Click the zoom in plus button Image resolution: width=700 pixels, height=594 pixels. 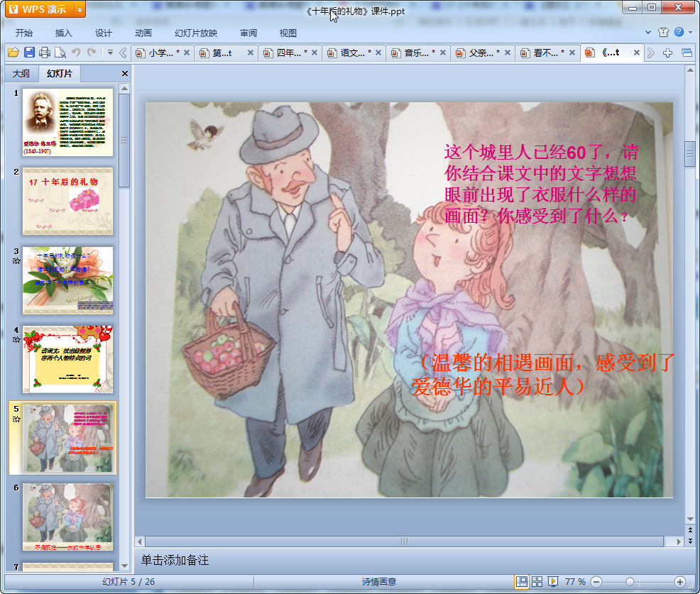coord(680,581)
